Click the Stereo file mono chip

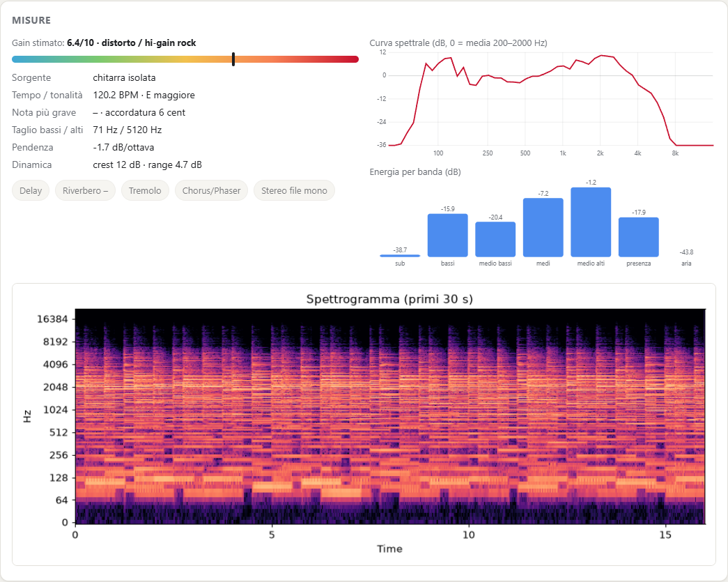294,190
